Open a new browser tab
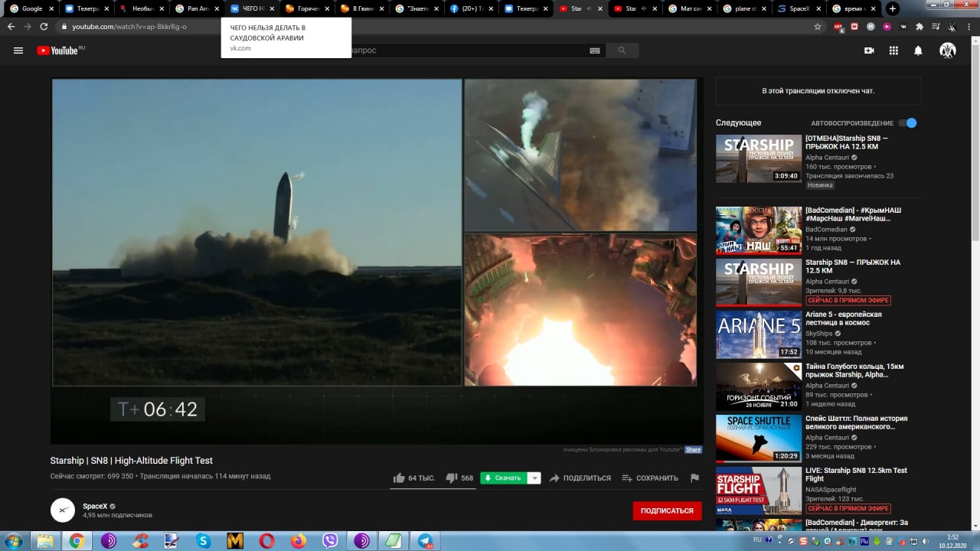 [893, 8]
